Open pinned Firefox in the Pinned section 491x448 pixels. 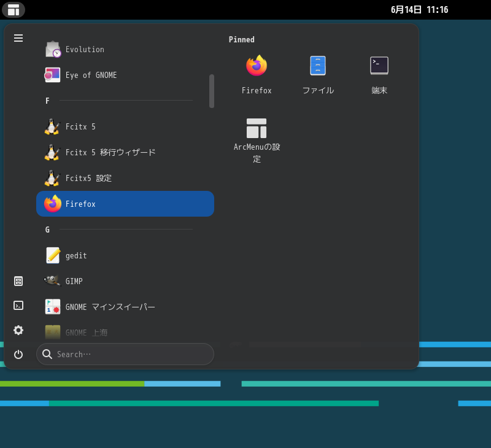(257, 74)
